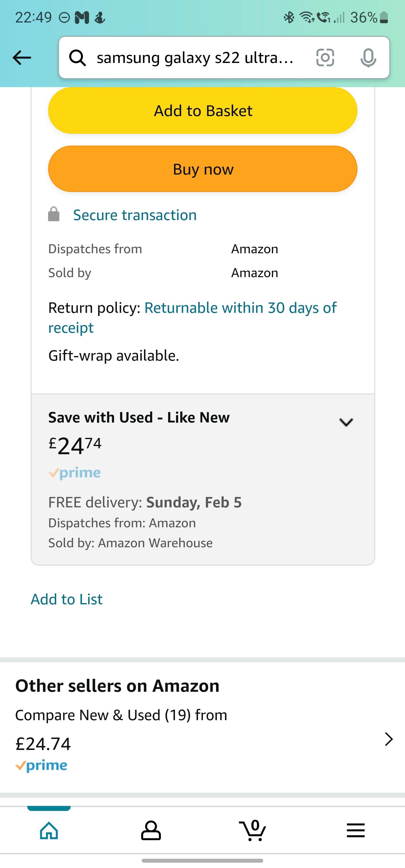
Task: Tap the Bluetooth status bar icon
Action: click(x=289, y=17)
